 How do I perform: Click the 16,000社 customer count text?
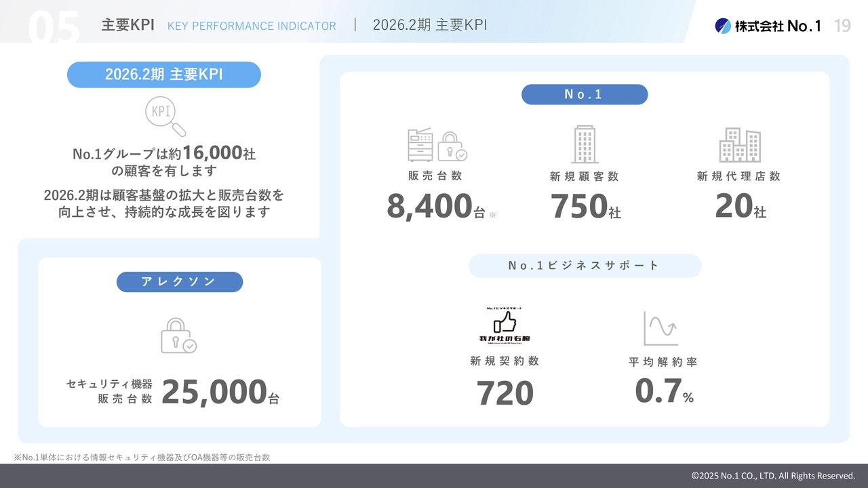pyautogui.click(x=219, y=153)
